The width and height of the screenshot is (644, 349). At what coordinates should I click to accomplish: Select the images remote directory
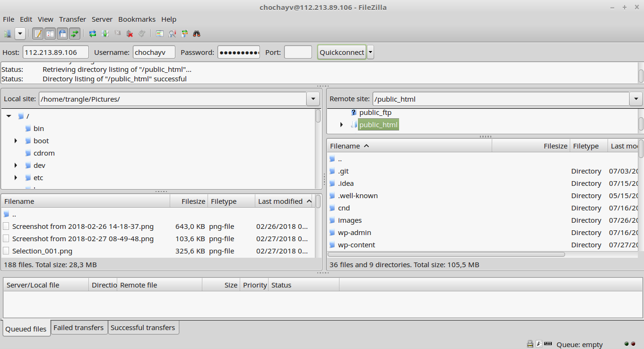click(482, 220)
